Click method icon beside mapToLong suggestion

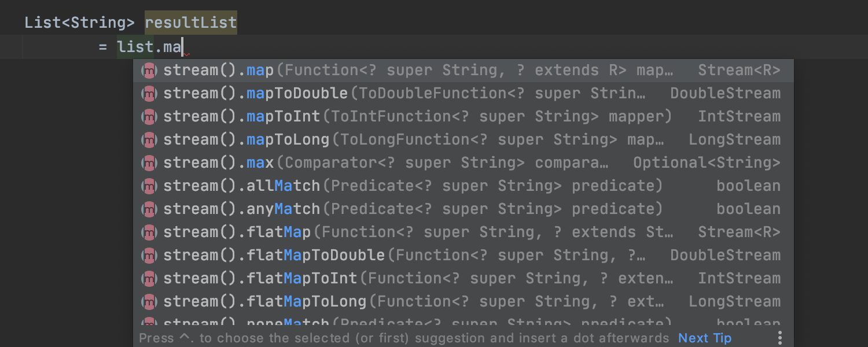[149, 140]
